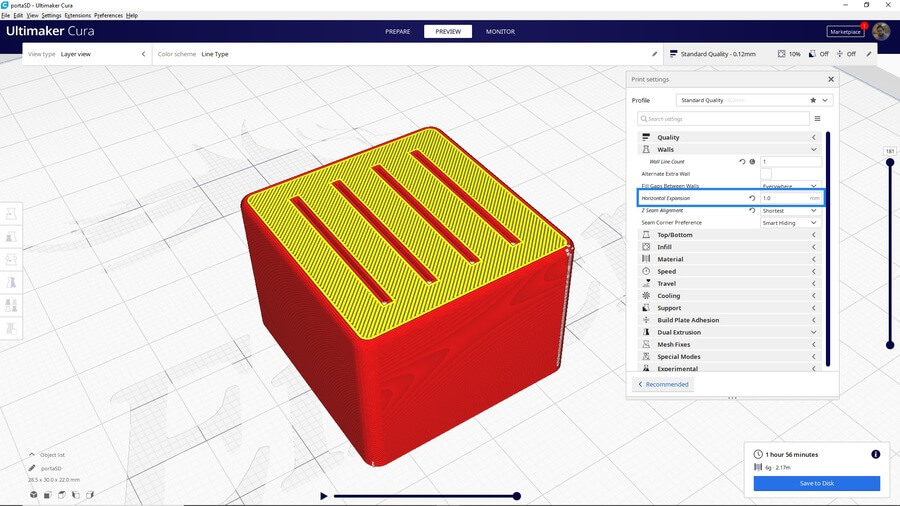The height and width of the screenshot is (506, 900).
Task: Click the hamburger menu beside search settings
Action: pyautogui.click(x=817, y=119)
